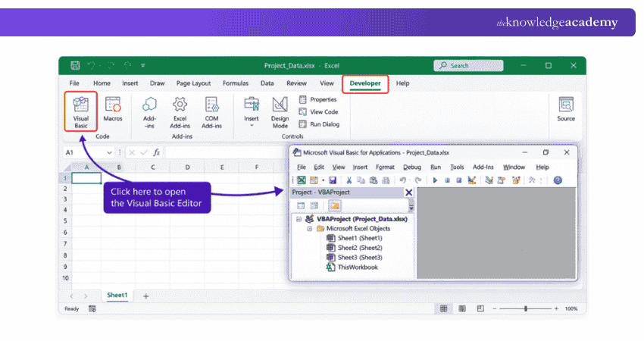Screen dimensions: 644x341
Task: Expand the Insert controls dropdown
Action: (x=252, y=125)
